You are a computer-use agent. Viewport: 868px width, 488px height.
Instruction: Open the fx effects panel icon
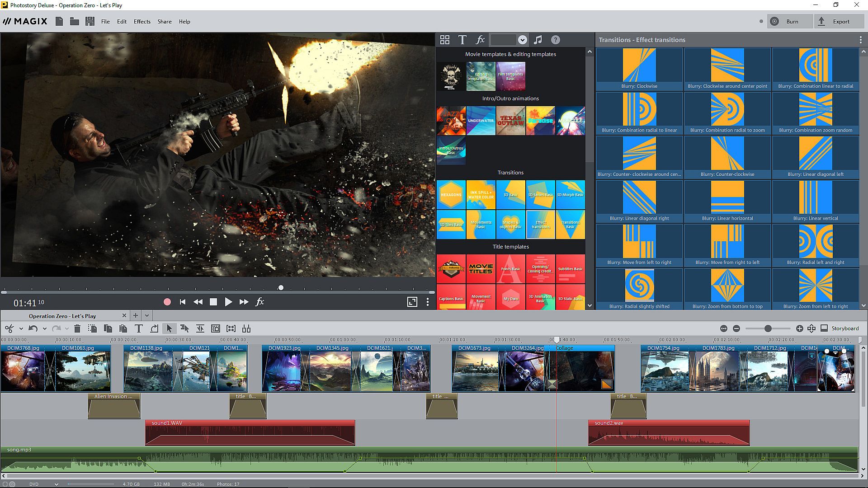(x=480, y=40)
